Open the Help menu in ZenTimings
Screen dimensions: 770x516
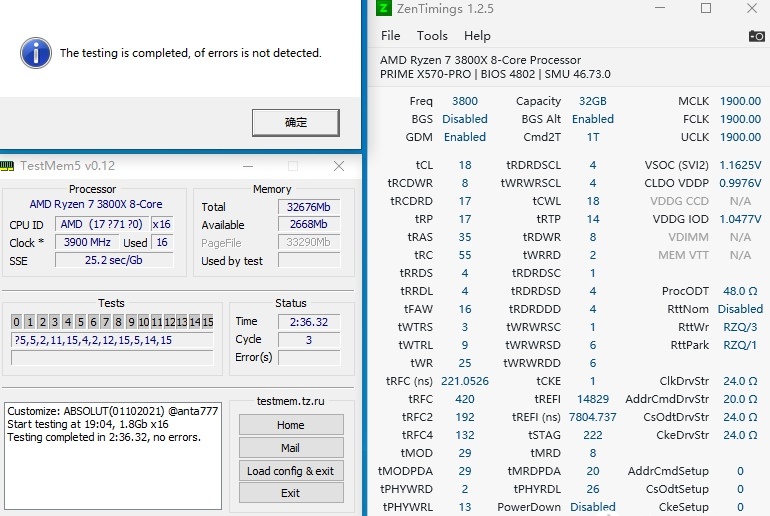pyautogui.click(x=477, y=36)
